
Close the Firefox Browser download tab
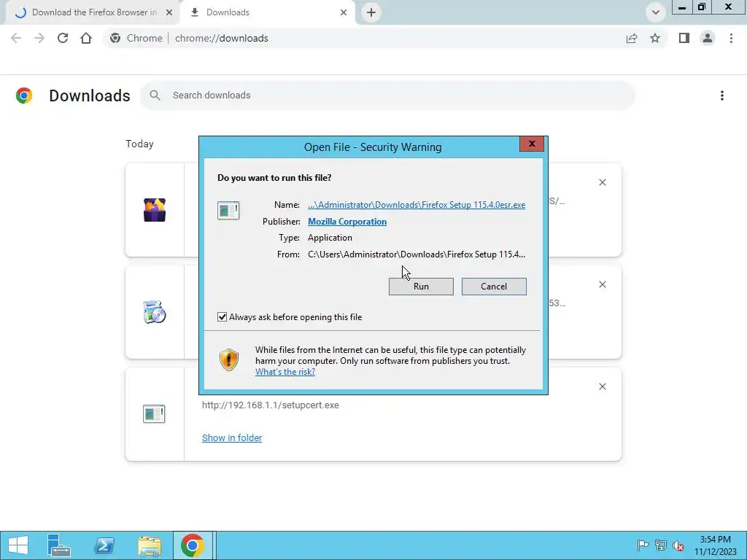coord(169,12)
